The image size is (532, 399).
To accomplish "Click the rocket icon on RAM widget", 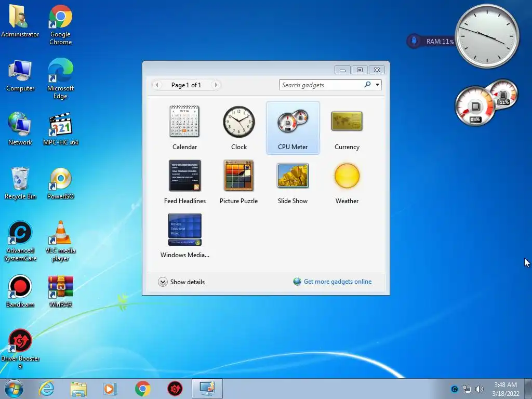I will [414, 41].
